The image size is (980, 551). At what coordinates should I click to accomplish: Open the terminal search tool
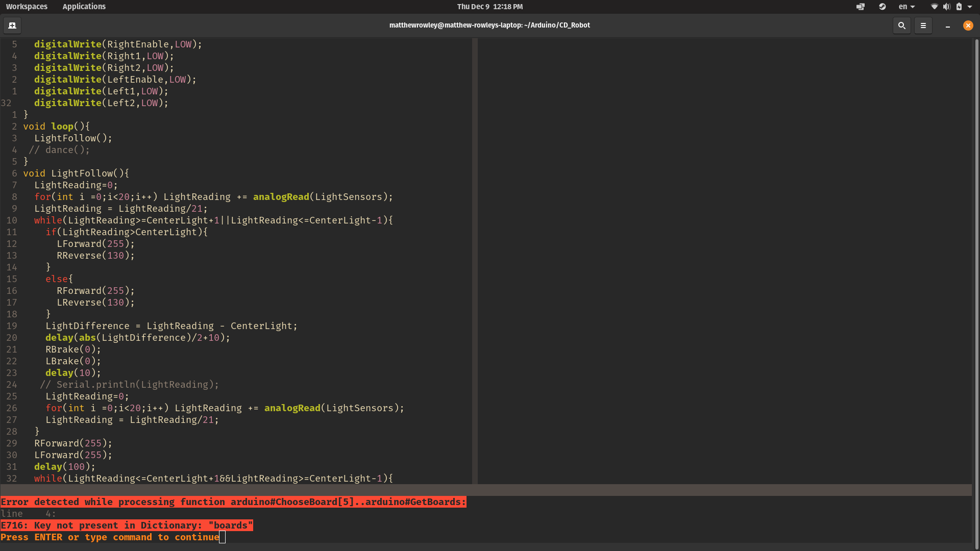coord(902,26)
